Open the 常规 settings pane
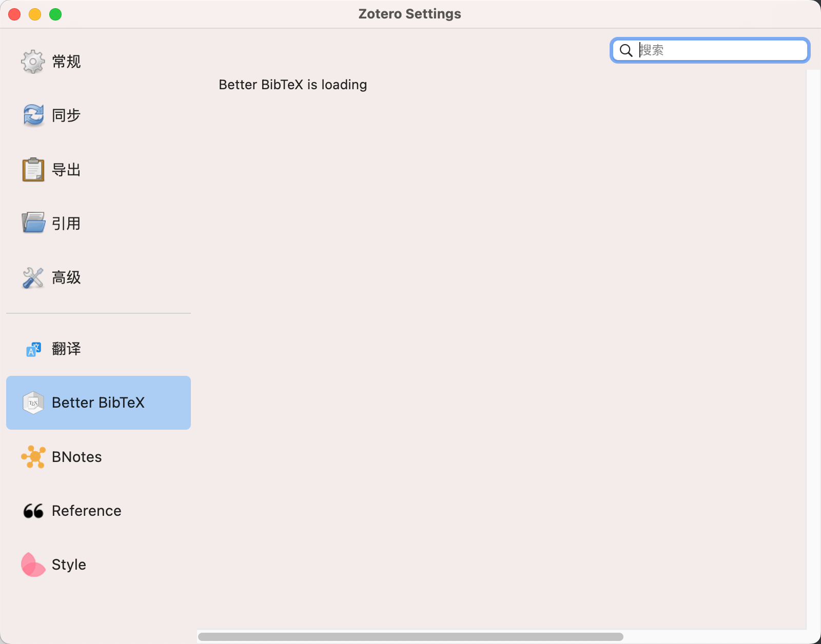Viewport: 821px width, 644px height. tap(99, 62)
